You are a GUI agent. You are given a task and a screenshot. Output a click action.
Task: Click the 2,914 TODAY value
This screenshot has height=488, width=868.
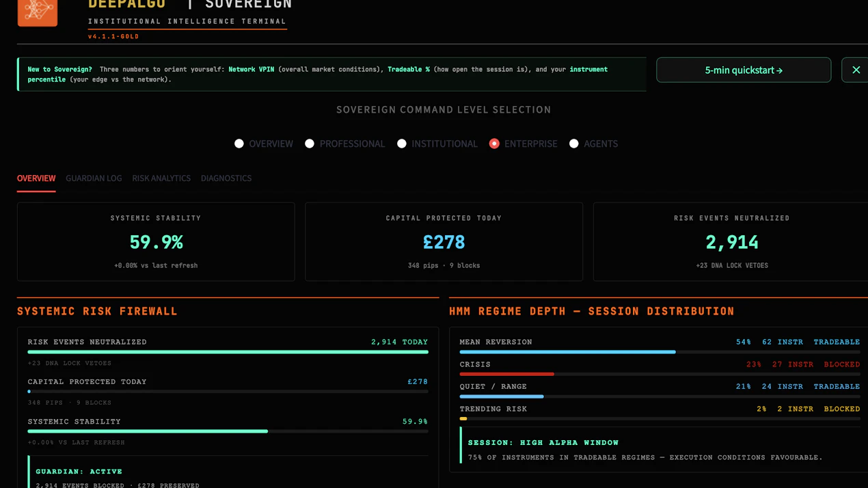pos(399,342)
